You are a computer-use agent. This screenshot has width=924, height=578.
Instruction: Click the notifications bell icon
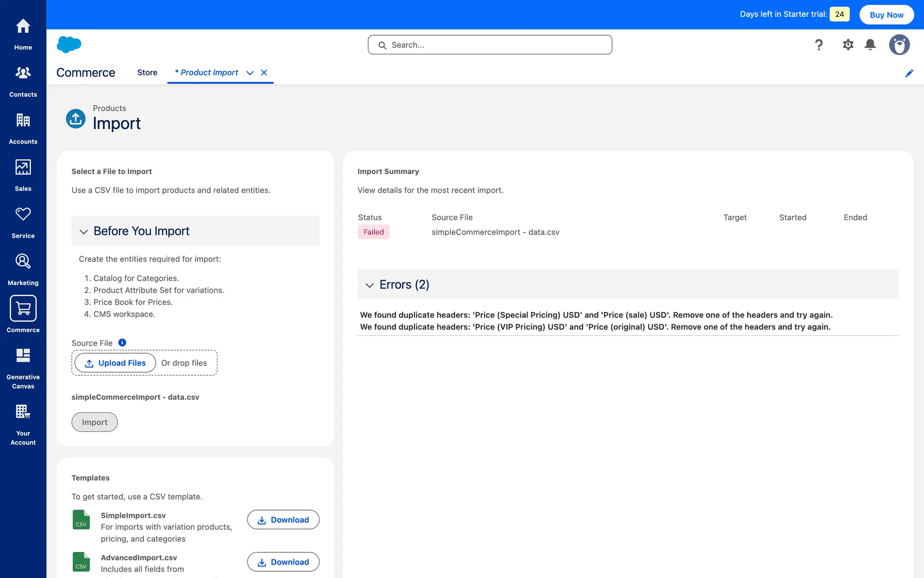(870, 45)
